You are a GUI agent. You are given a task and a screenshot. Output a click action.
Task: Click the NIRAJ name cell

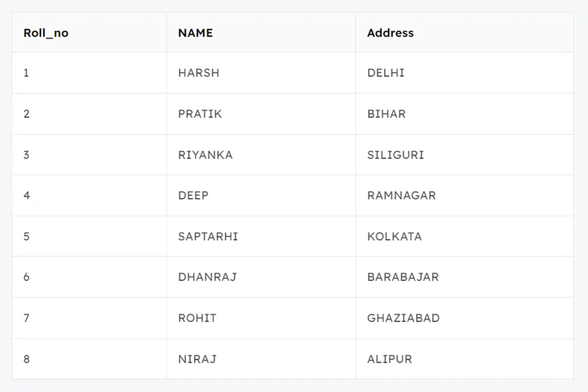pos(197,359)
